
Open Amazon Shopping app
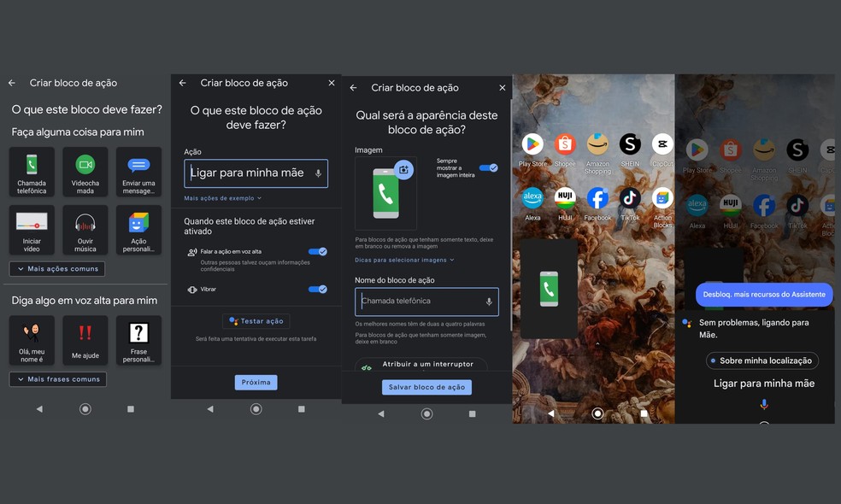(597, 145)
